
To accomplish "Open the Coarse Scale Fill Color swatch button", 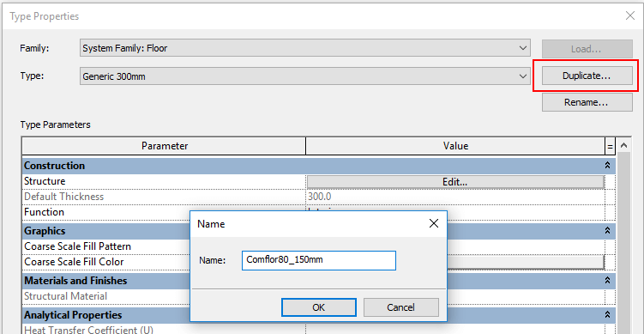I will click(526, 262).
